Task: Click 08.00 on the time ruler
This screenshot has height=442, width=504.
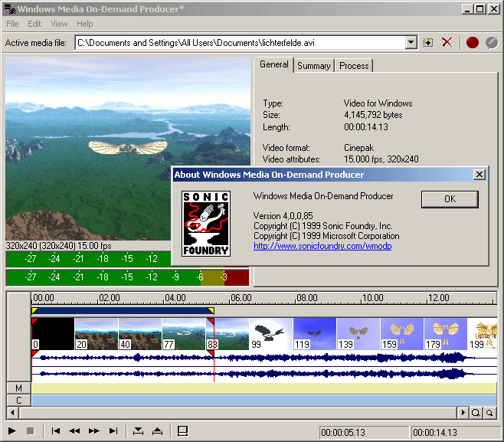Action: pyautogui.click(x=307, y=298)
